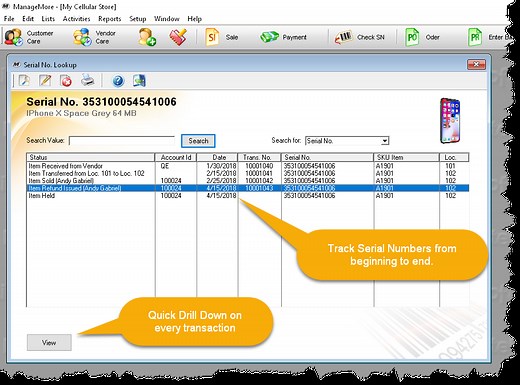Viewport: 520px width, 385px height.
Task: Open the PR Enter Bill tool
Action: click(489, 37)
